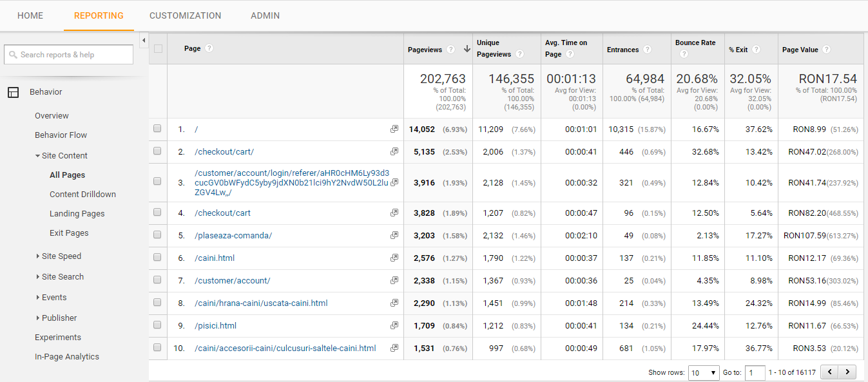Screen dimensions: 868x382
Task: Open Experiments in sidebar
Action: point(58,338)
